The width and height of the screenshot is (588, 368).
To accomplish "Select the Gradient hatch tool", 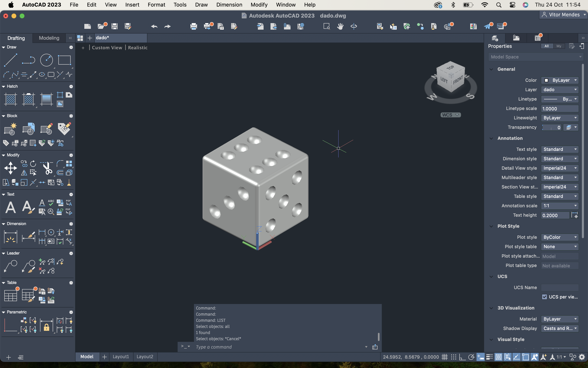I will pyautogui.click(x=46, y=99).
